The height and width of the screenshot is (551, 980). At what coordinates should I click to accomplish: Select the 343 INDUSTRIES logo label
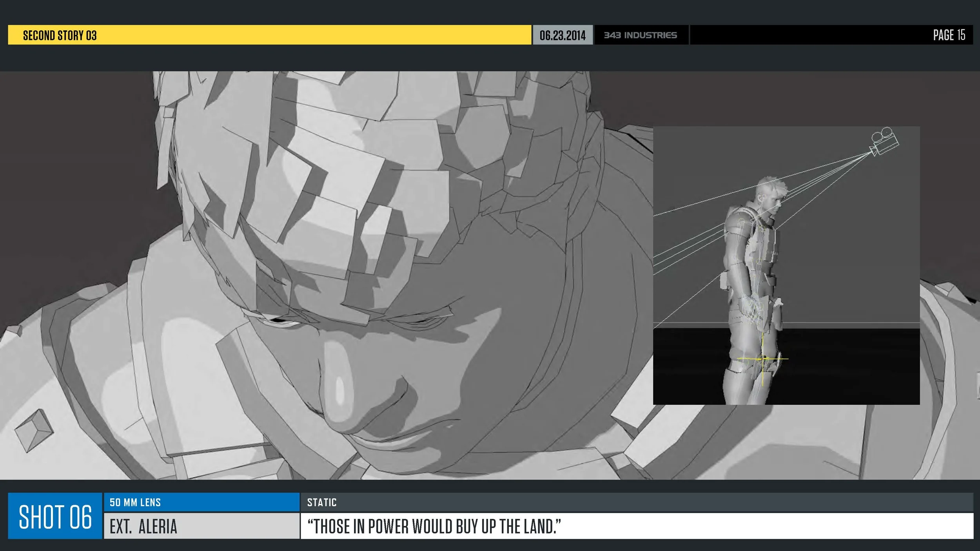(640, 35)
